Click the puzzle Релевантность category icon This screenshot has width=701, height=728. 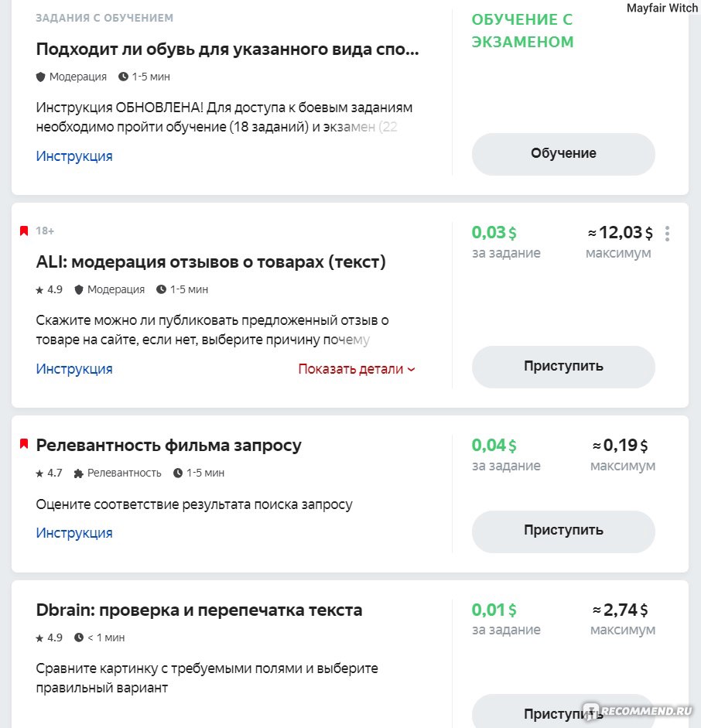[78, 473]
